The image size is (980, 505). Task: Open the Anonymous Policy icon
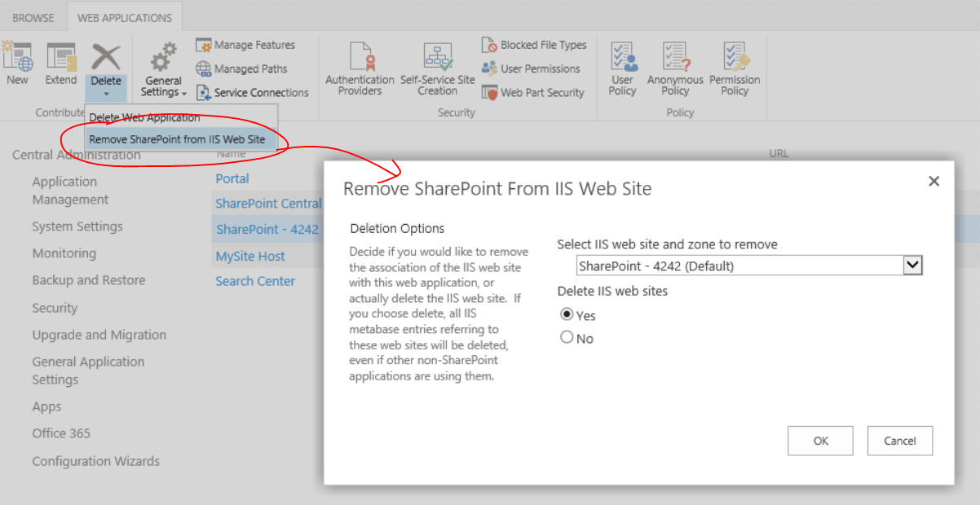click(x=675, y=58)
